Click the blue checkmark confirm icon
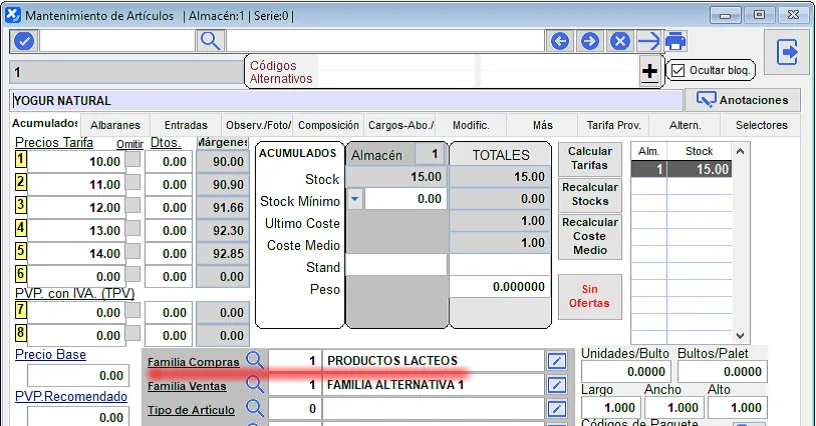This screenshot has width=816, height=426. tap(24, 41)
